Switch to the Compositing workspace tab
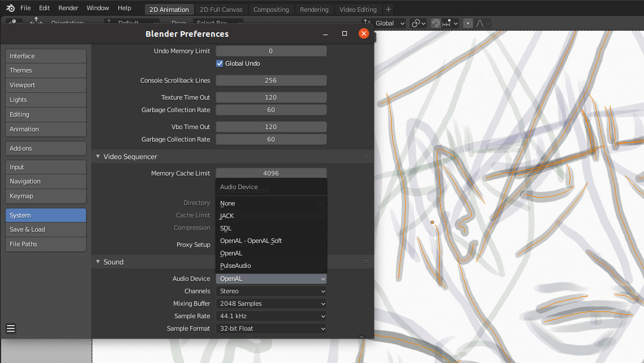This screenshot has height=363, width=644. point(271,9)
